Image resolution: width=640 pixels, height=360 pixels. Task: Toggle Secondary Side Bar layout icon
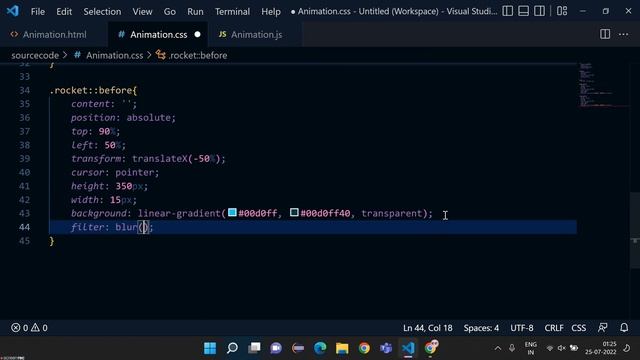(539, 11)
